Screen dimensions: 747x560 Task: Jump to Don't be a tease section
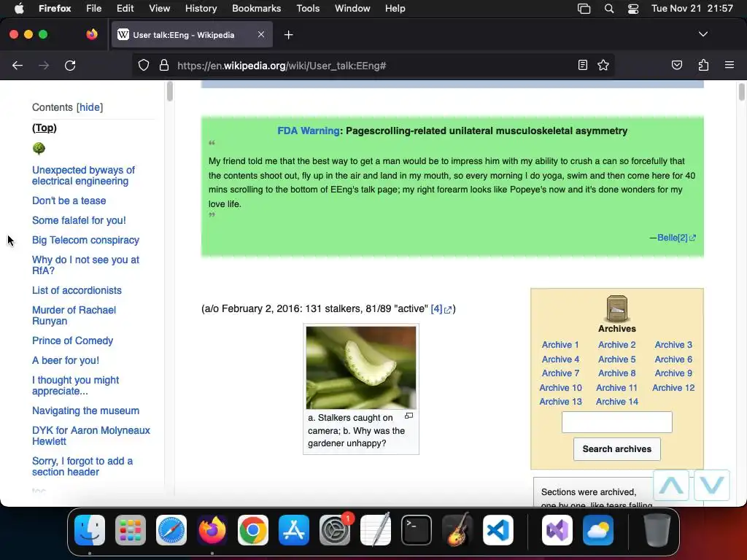pos(69,201)
